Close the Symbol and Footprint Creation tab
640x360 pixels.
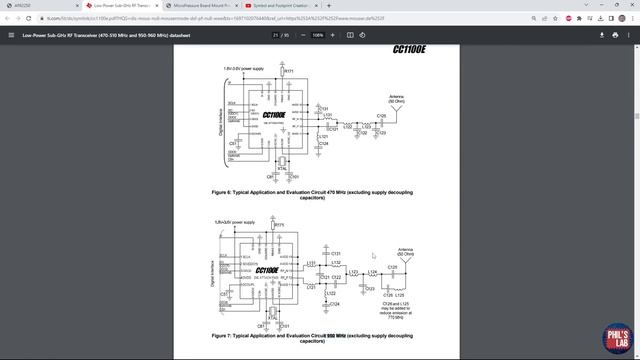pyautogui.click(x=316, y=6)
